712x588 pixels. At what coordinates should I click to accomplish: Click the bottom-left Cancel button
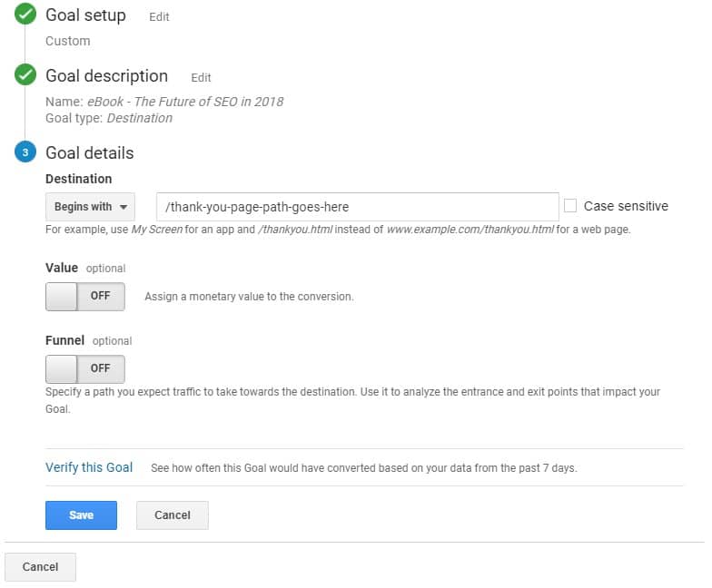40,567
